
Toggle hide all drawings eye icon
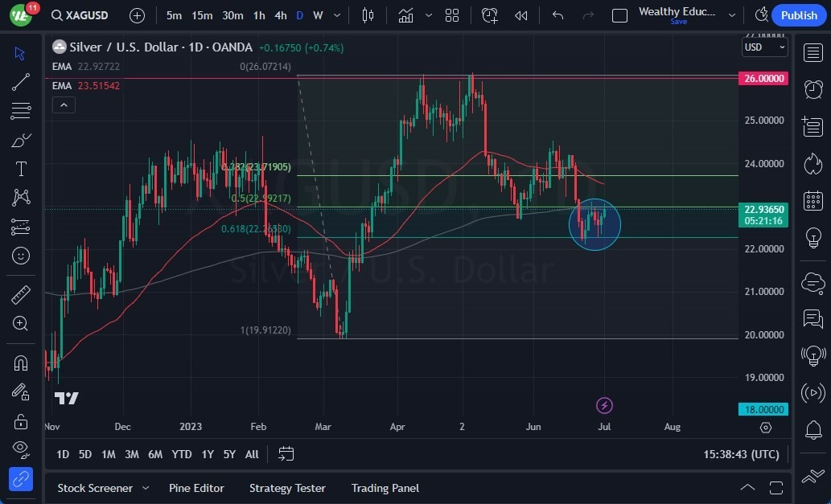click(x=21, y=449)
